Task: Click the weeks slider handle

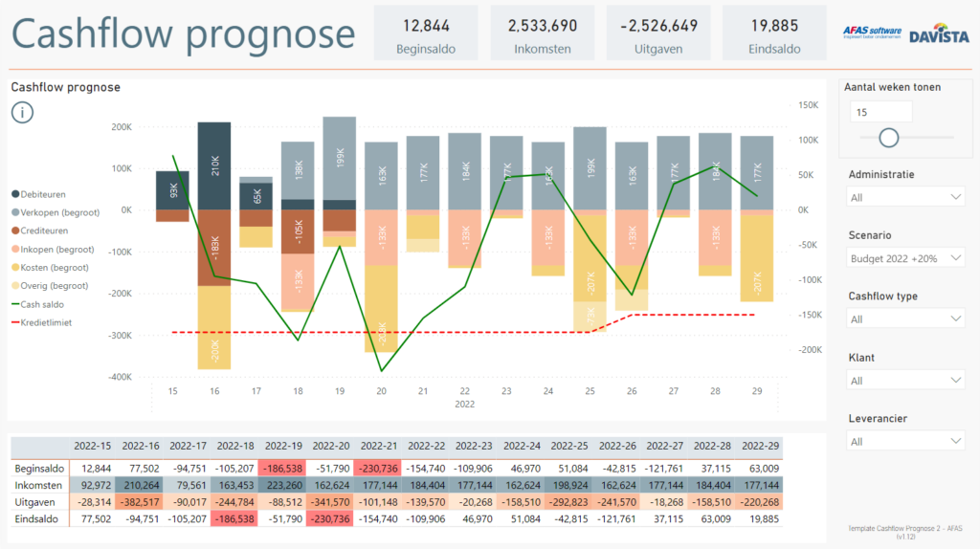Action: (x=889, y=138)
